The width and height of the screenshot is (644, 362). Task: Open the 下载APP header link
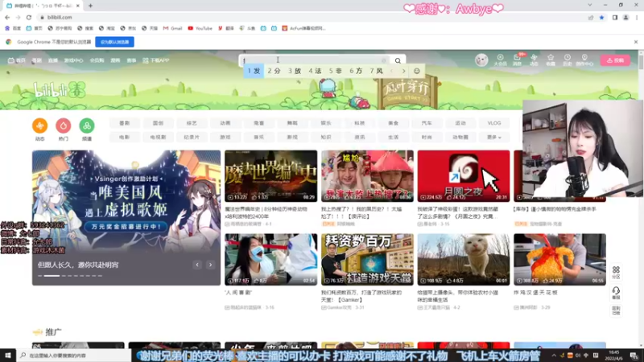pos(156,60)
